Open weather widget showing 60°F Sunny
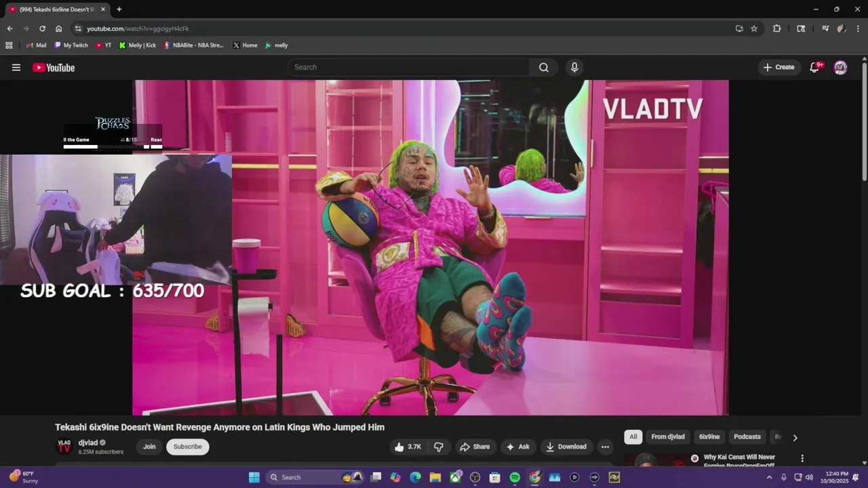The width and height of the screenshot is (868, 488). coord(24,477)
